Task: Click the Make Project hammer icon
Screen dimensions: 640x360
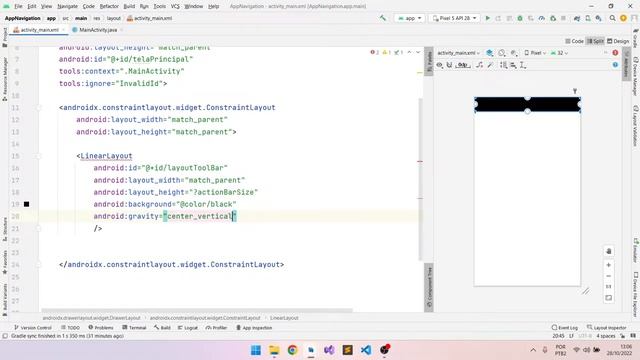Action: coord(383,18)
